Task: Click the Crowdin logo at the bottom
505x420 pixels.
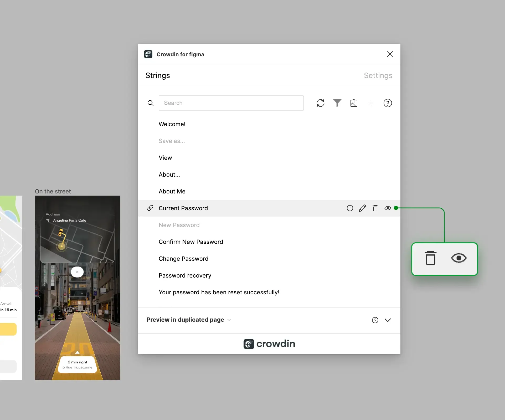Action: (269, 344)
